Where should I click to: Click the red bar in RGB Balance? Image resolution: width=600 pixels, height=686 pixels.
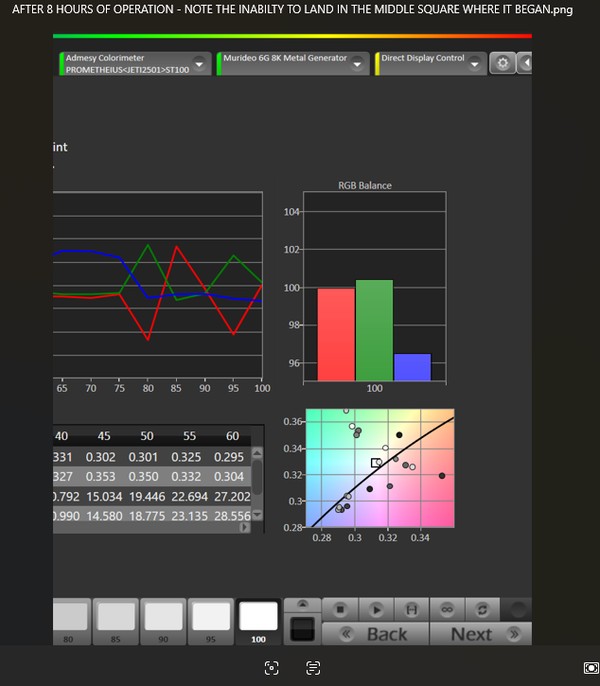[x=336, y=335]
